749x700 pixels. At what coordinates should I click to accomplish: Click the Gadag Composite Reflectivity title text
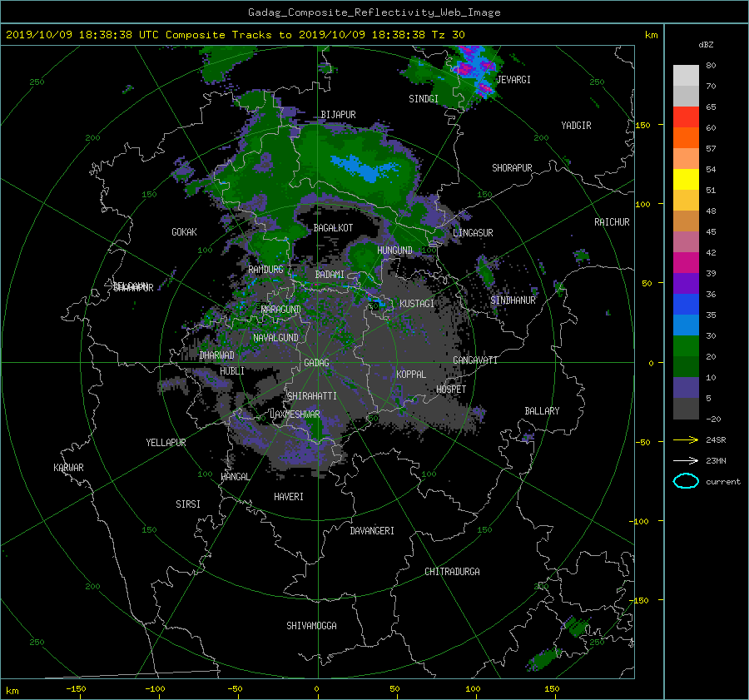(374, 12)
